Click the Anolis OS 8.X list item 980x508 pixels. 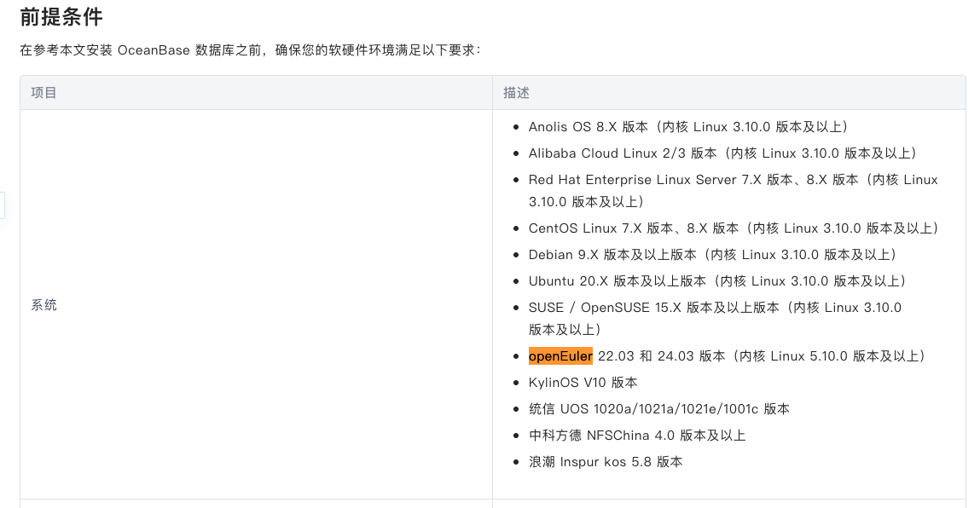coord(688,127)
